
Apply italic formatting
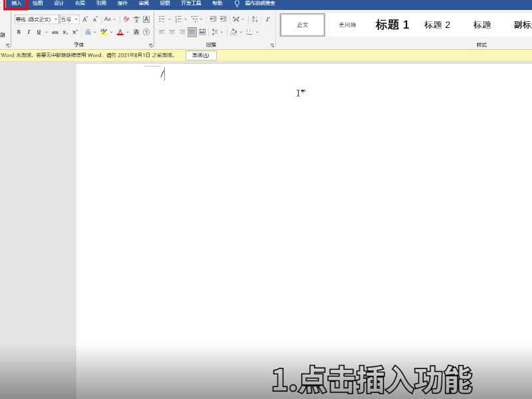tap(29, 31)
